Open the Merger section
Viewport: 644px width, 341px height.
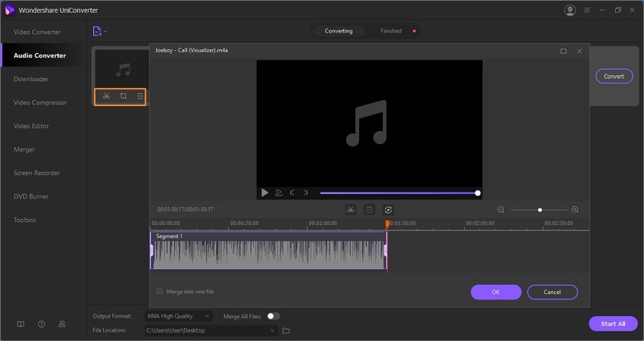pyautogui.click(x=24, y=149)
